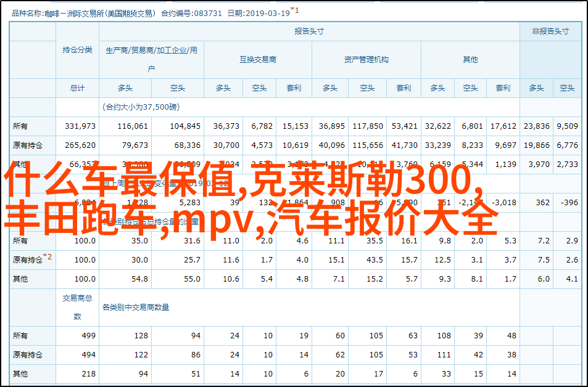Select cell 36,895
This screenshot has height=387, width=588.
pyautogui.click(x=332, y=126)
